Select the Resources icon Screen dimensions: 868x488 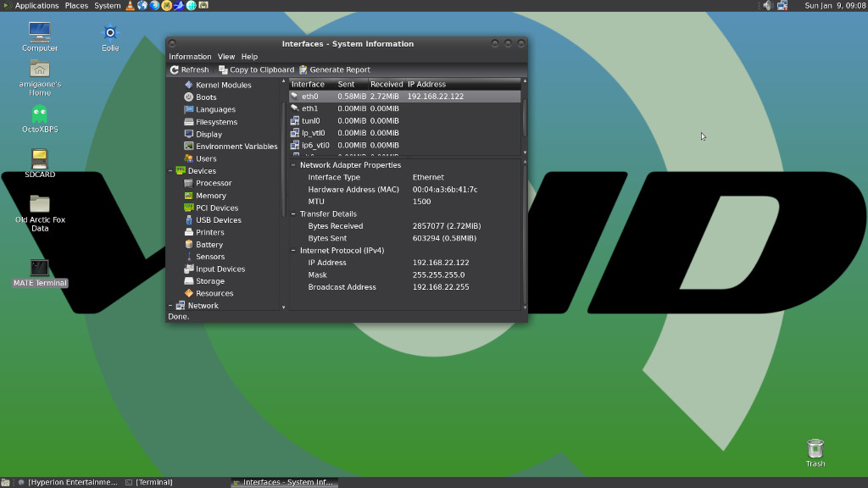click(x=189, y=292)
